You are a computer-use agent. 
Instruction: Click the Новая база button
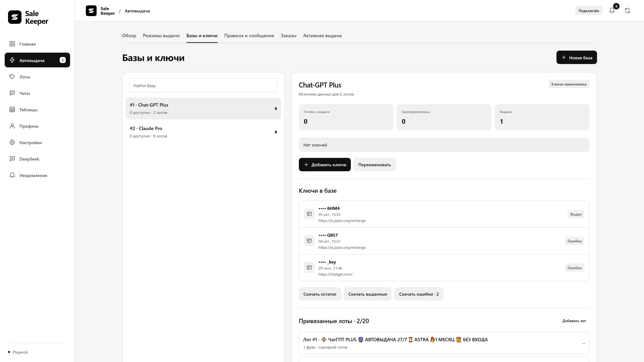(577, 57)
